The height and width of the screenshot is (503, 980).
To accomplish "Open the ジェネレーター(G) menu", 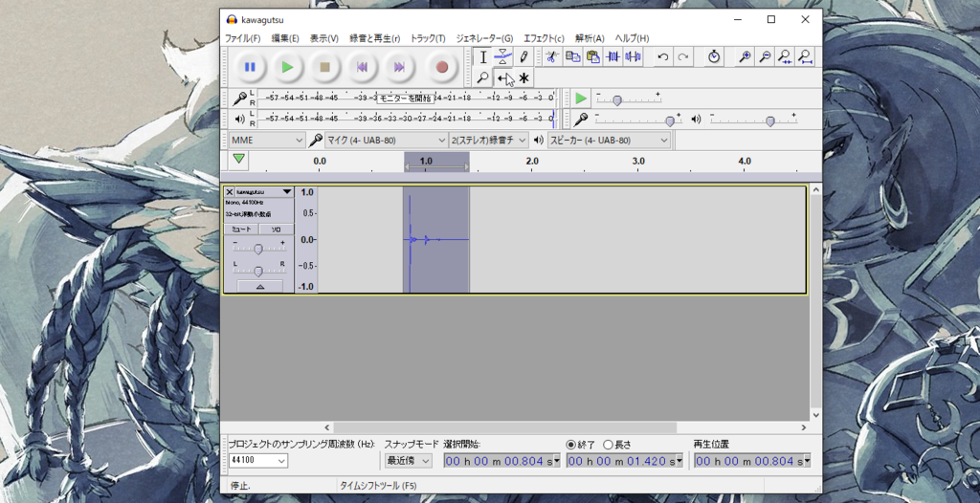I will coord(484,38).
